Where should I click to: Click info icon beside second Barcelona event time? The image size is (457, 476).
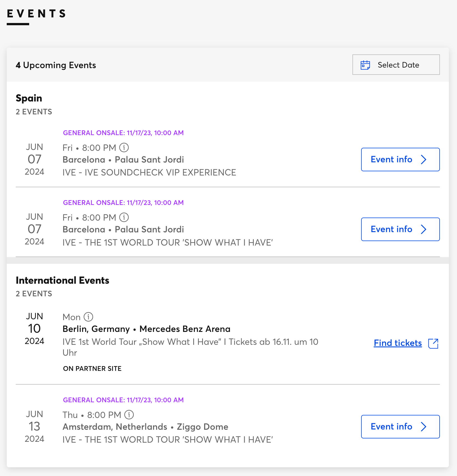(x=124, y=217)
